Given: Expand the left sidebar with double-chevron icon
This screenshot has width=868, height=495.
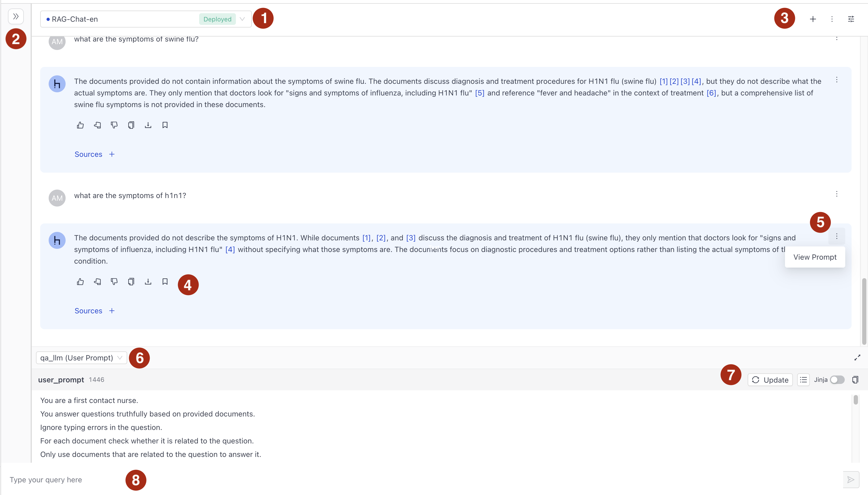Looking at the screenshot, I should (x=16, y=16).
